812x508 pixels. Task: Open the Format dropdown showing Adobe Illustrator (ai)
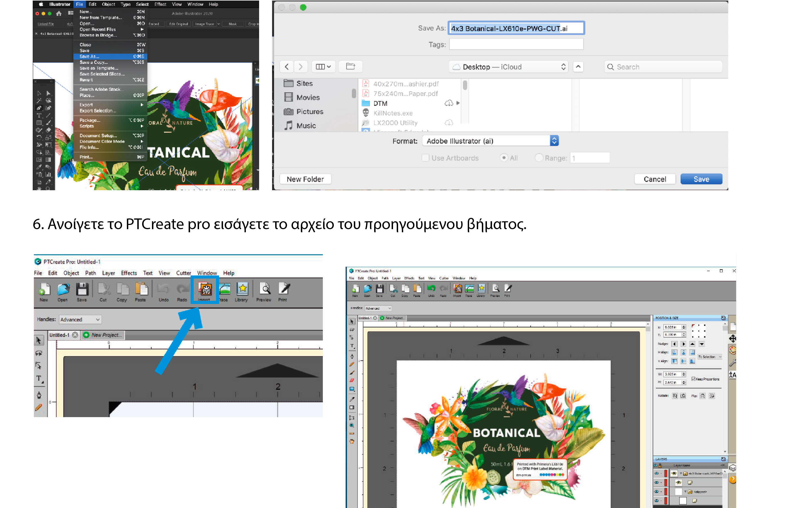pyautogui.click(x=490, y=141)
